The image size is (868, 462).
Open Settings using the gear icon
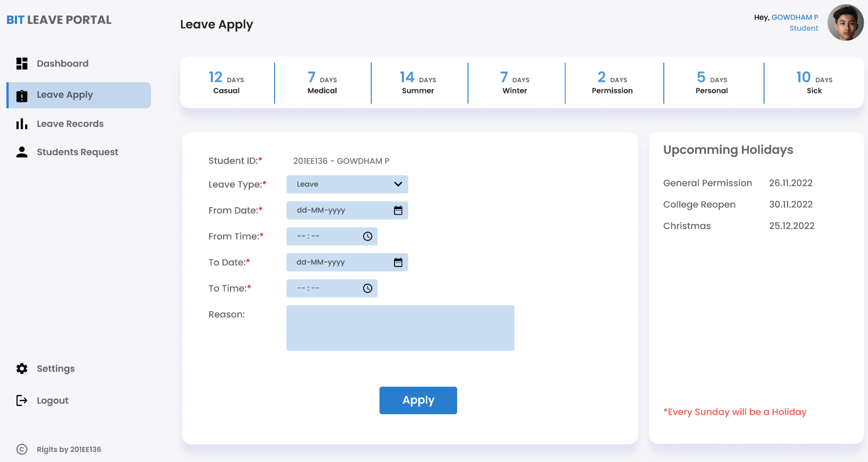[x=22, y=368]
